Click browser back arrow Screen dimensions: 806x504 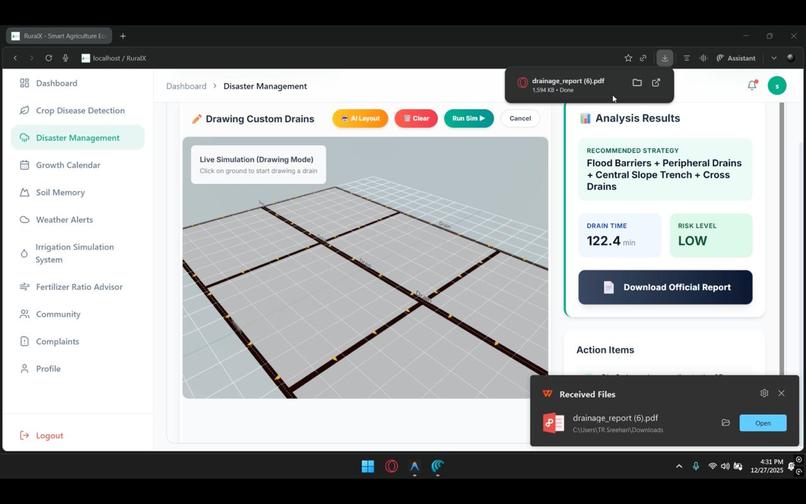click(x=15, y=58)
